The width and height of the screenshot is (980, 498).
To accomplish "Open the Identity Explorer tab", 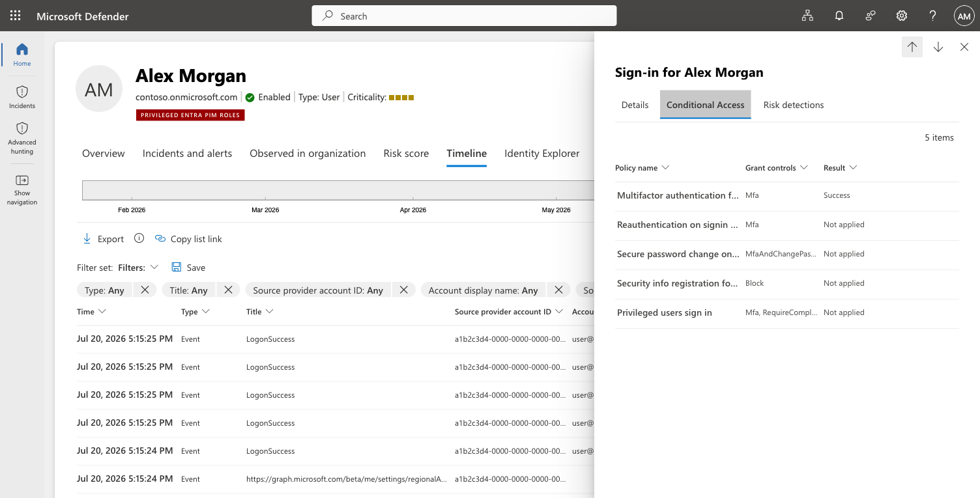I will pyautogui.click(x=542, y=154).
